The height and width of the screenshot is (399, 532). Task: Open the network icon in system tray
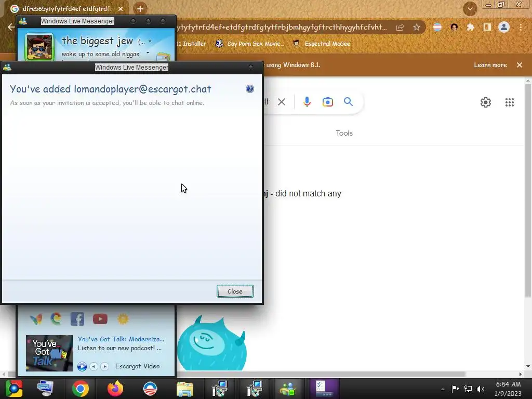click(468, 389)
